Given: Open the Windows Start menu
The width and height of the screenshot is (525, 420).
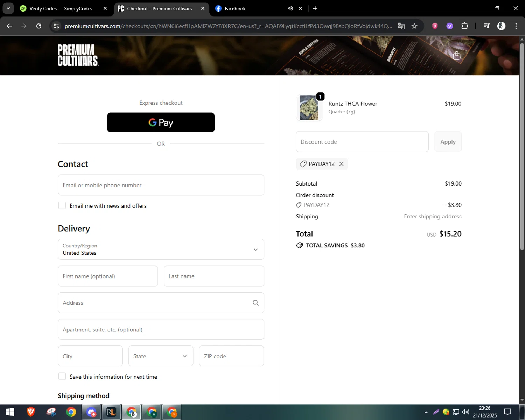Looking at the screenshot, I should 10,412.
